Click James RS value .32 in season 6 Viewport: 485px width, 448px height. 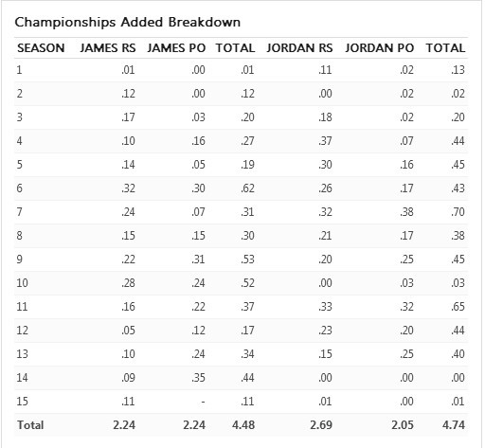pyautogui.click(x=128, y=188)
